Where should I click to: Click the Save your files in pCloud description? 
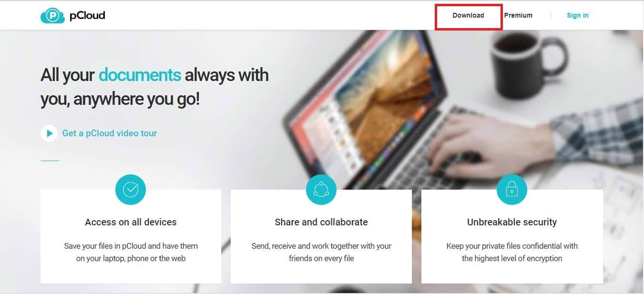131,252
